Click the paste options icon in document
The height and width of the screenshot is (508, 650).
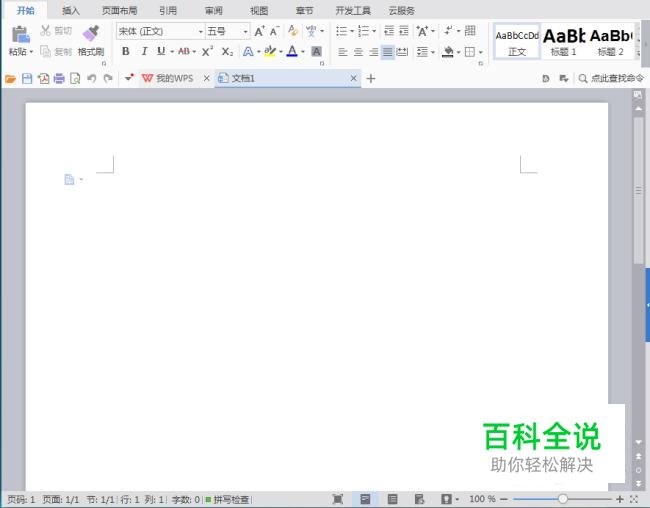(70, 180)
